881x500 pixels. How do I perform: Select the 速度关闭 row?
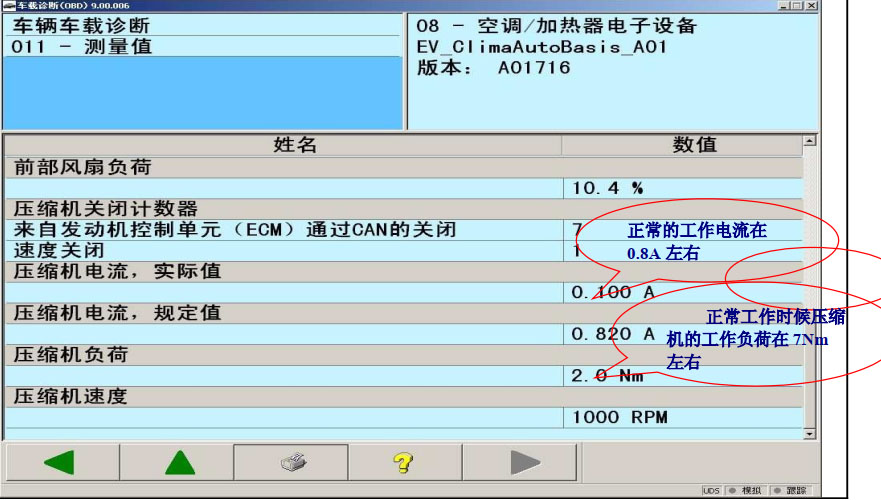(x=403, y=251)
